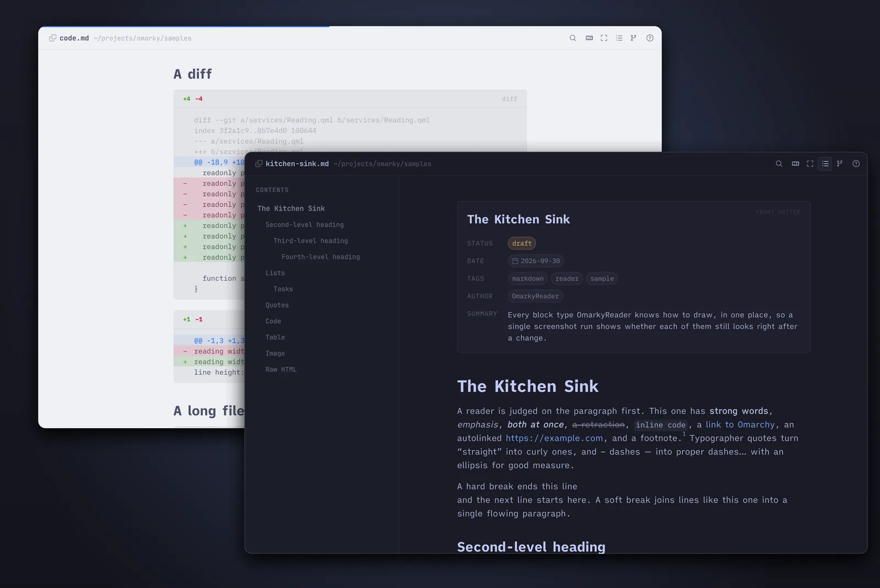Go to Fourth-level heading in contents
The width and height of the screenshot is (880, 588).
[x=321, y=257]
